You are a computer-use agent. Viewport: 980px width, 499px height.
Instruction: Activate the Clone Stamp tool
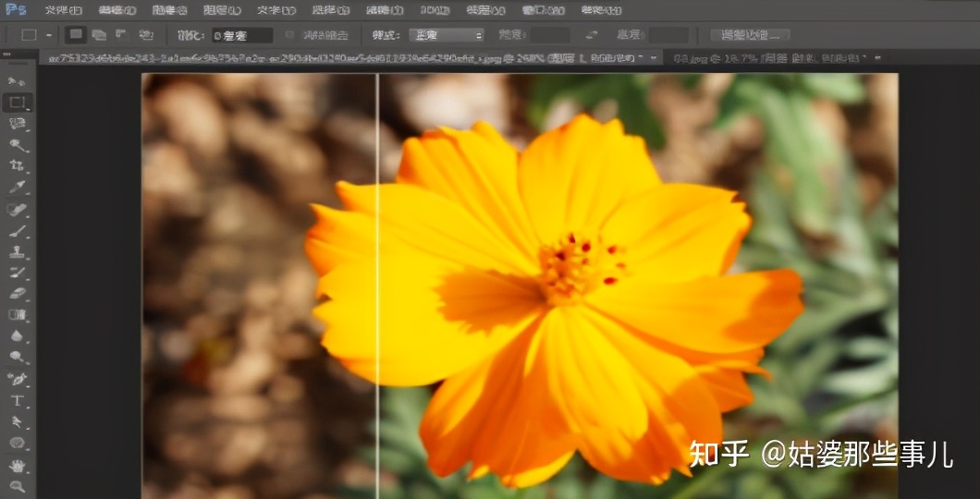18,251
